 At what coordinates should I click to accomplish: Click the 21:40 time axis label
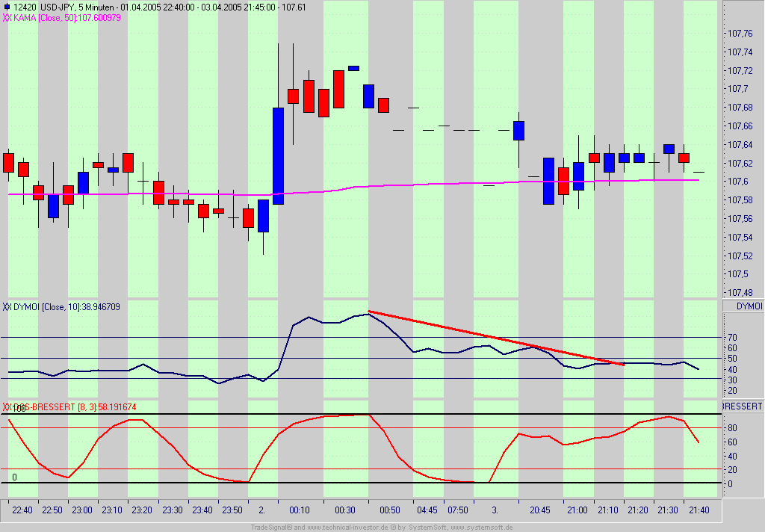point(699,510)
